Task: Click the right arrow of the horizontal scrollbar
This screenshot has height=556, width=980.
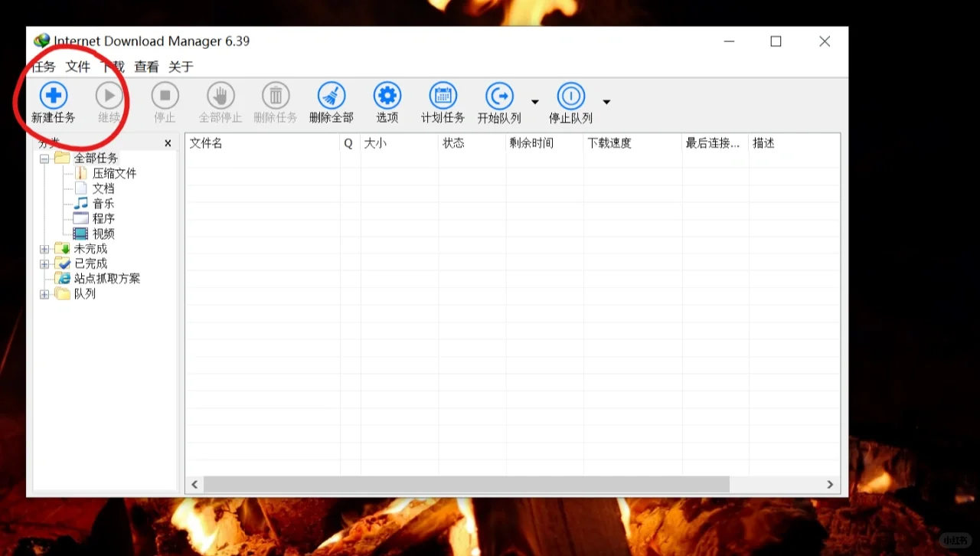Action: [x=830, y=484]
